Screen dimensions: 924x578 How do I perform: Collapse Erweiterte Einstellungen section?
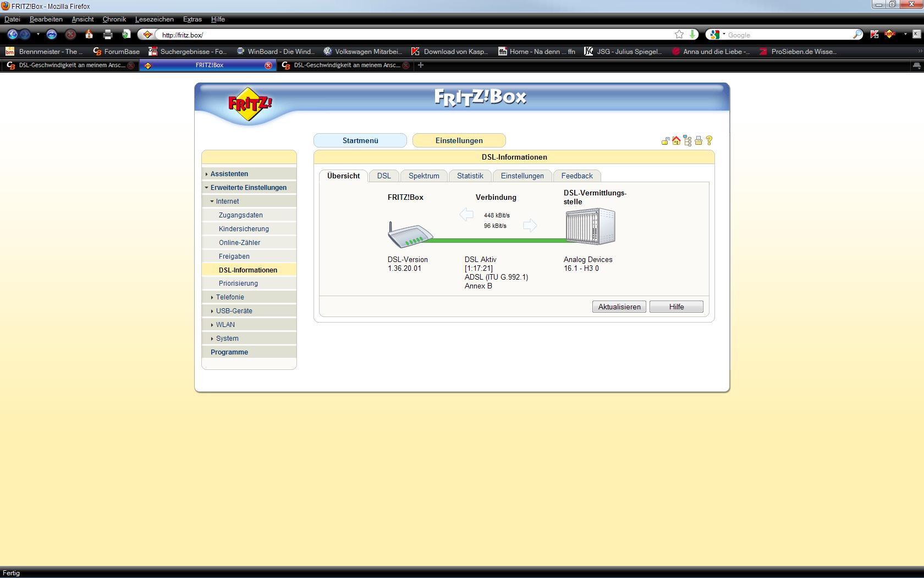(249, 188)
